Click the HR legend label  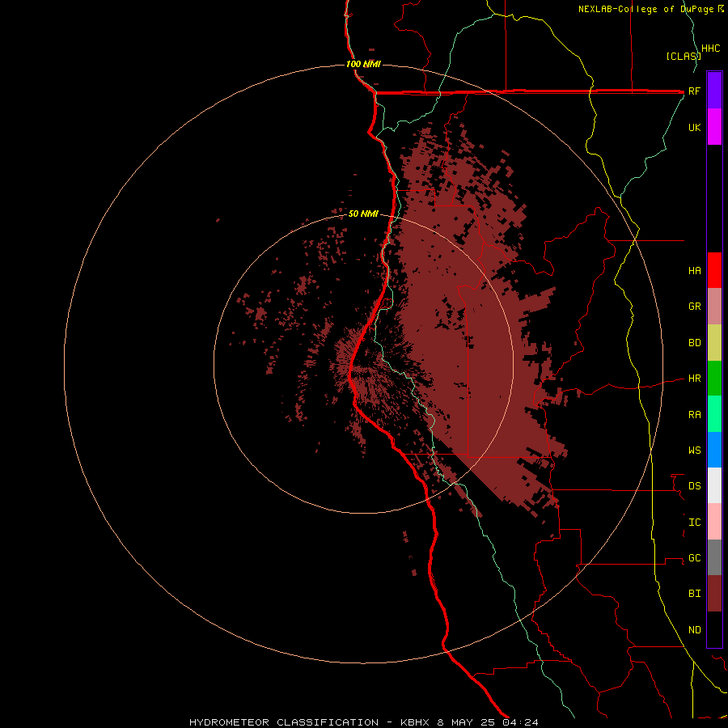click(694, 379)
